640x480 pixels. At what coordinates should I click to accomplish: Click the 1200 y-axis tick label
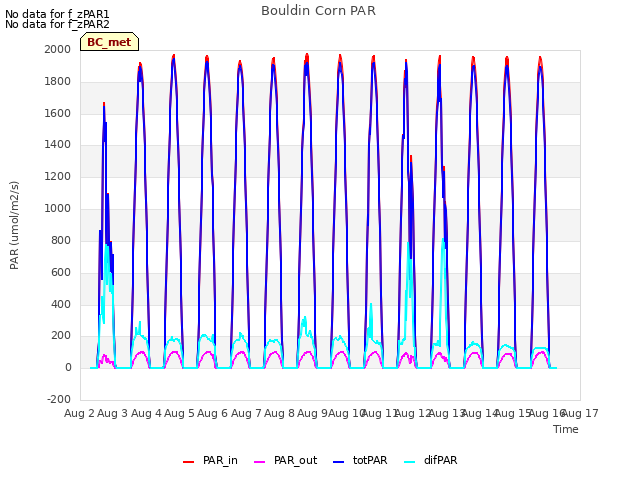[x=58, y=176]
